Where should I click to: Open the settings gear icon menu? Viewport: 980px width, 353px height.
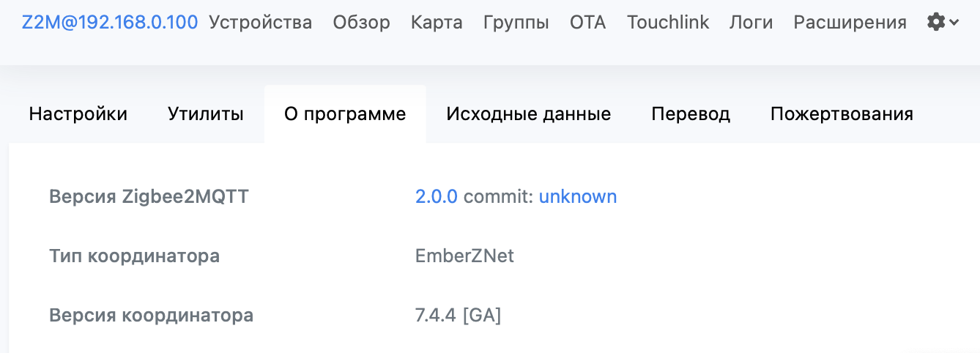(x=935, y=23)
